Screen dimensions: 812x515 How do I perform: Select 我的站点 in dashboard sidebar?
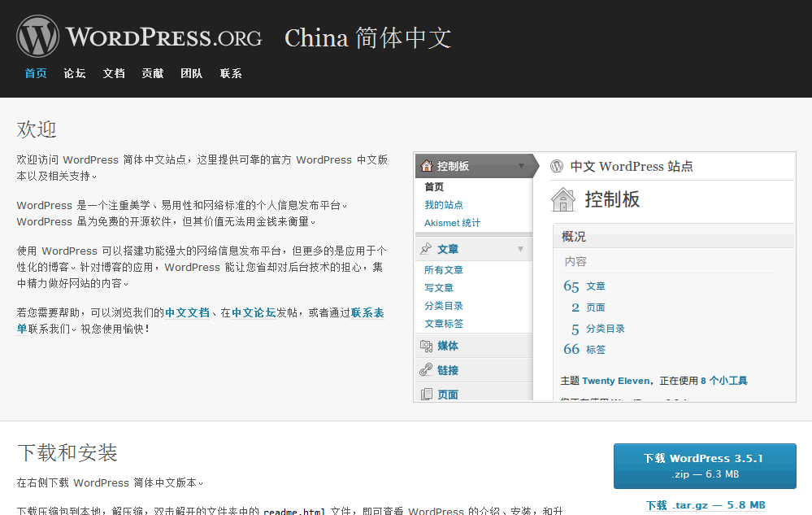[x=444, y=205]
